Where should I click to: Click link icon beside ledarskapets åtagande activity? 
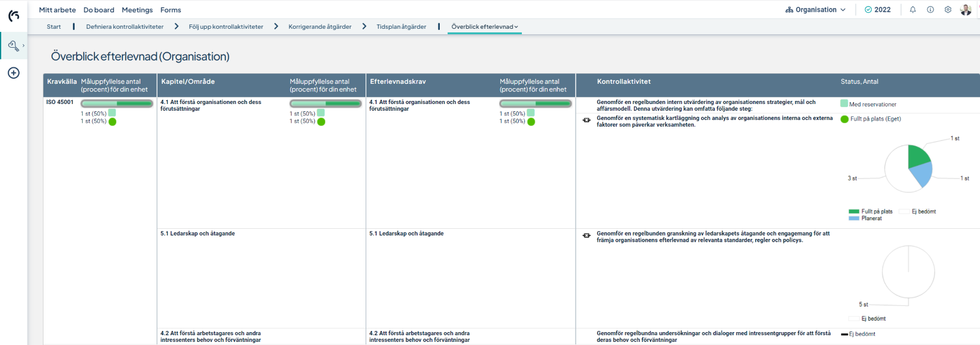click(x=586, y=236)
